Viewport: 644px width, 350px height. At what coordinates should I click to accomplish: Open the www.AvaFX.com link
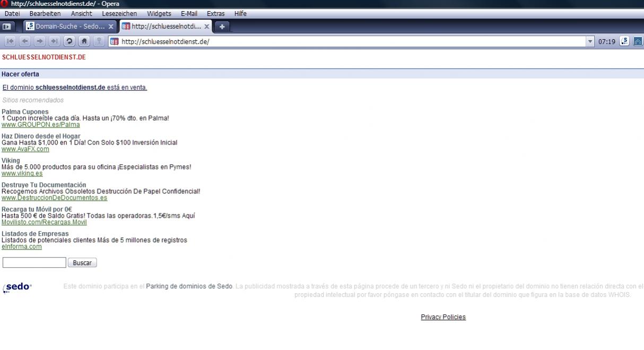(x=25, y=149)
